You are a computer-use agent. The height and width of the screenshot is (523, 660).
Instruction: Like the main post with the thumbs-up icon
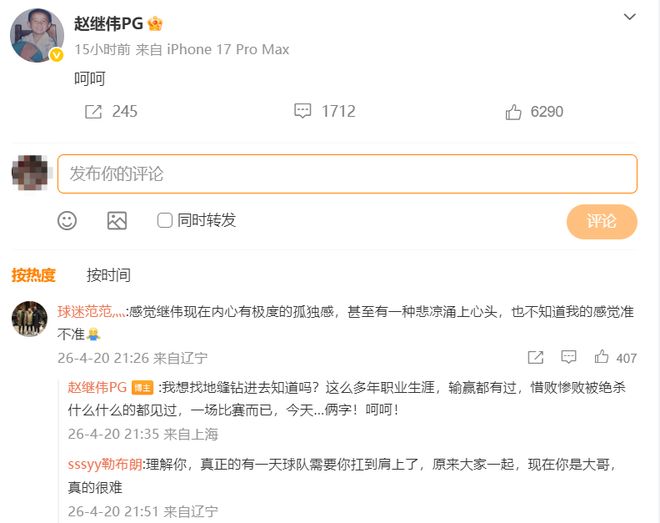coord(514,112)
